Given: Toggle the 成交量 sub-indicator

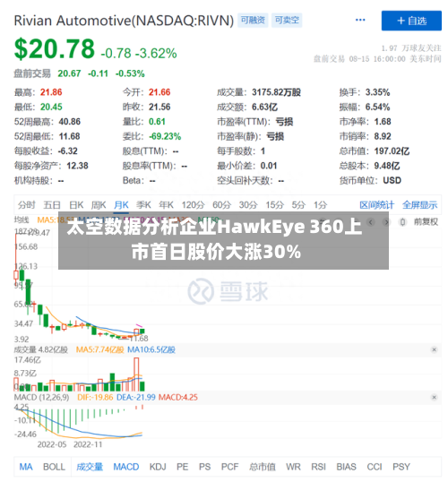Looking at the screenshot, I should [90, 467].
